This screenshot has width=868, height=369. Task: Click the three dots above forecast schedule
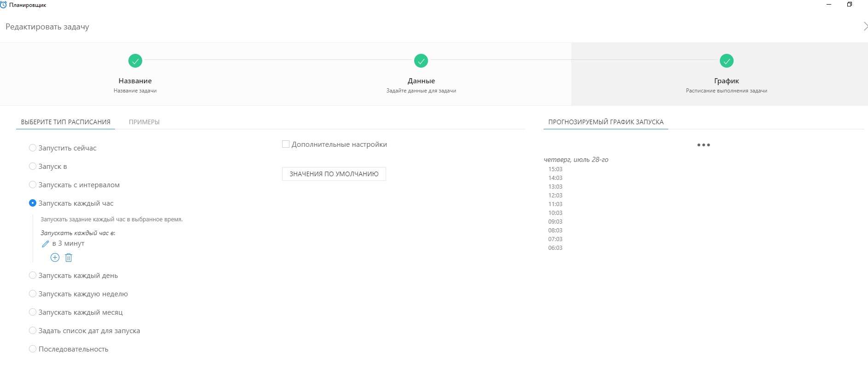click(703, 145)
